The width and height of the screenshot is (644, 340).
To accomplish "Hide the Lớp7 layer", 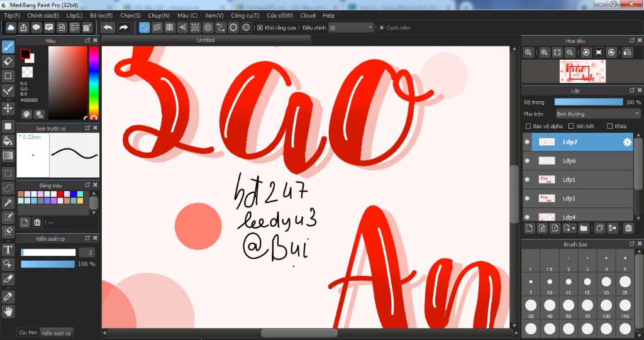I will [528, 142].
